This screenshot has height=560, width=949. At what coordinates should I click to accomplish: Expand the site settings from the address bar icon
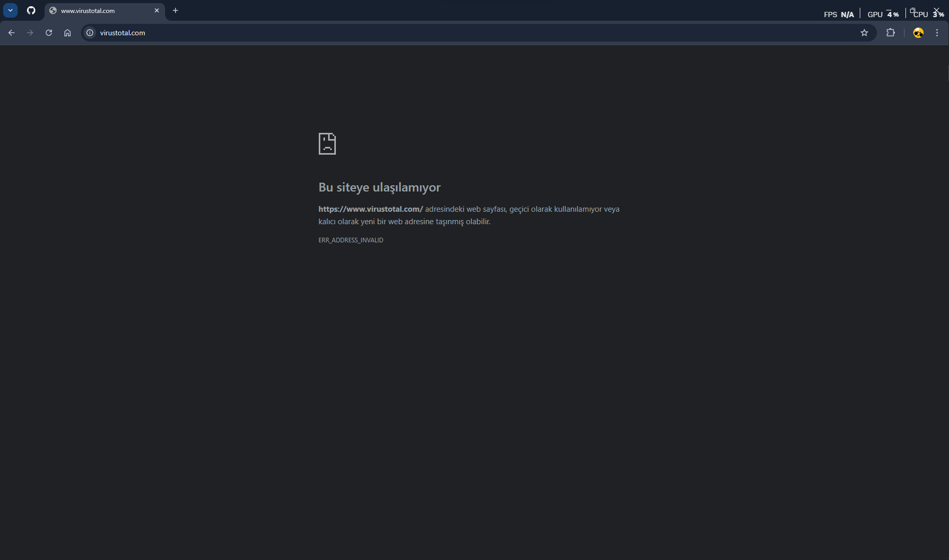(x=89, y=33)
